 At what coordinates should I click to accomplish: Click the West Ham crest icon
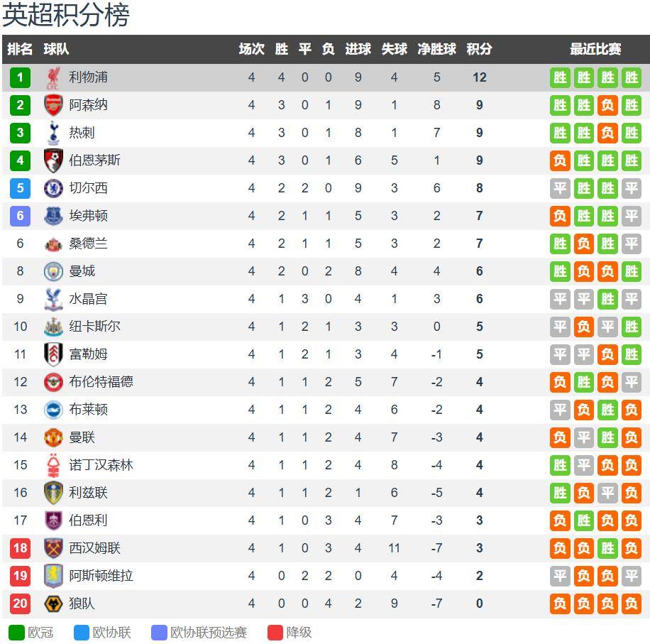tap(54, 548)
